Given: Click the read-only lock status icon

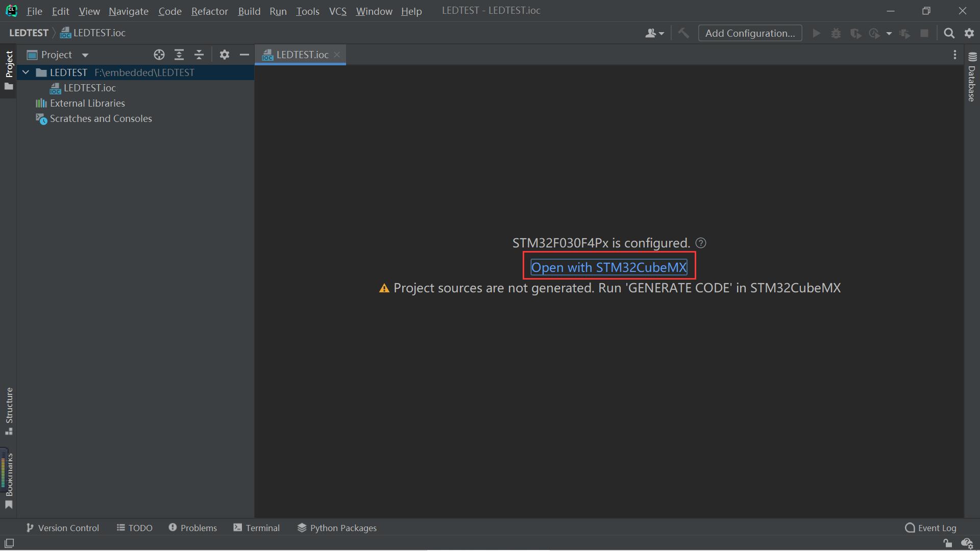Looking at the screenshot, I should pos(948,543).
